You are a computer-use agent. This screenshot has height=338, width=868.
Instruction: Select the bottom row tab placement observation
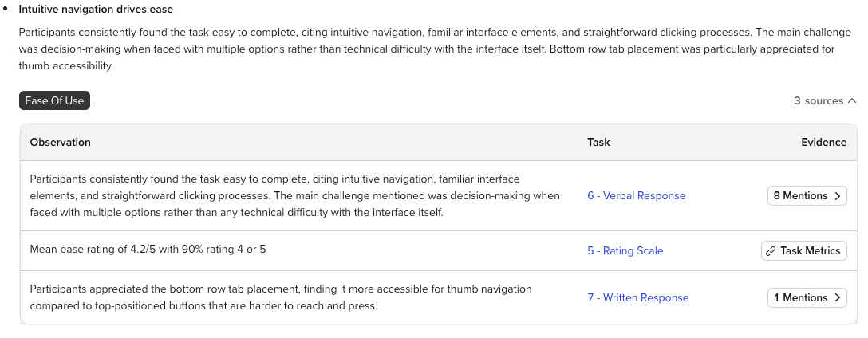pos(281,297)
